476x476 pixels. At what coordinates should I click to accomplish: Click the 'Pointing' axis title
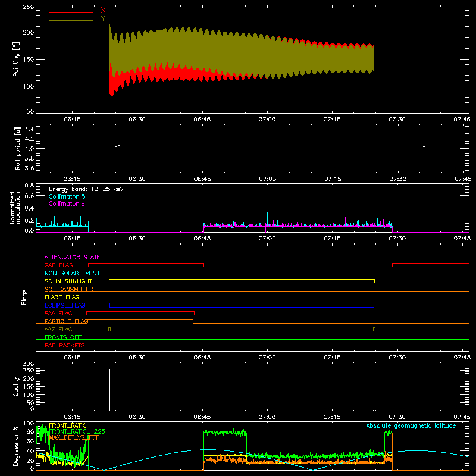pyautogui.click(x=16, y=59)
